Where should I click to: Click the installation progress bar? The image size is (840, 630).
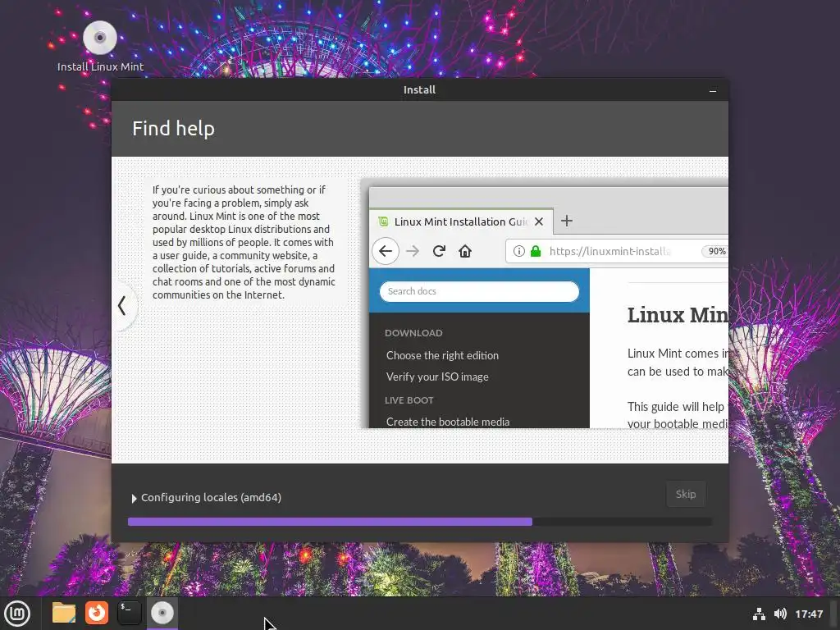pyautogui.click(x=420, y=522)
